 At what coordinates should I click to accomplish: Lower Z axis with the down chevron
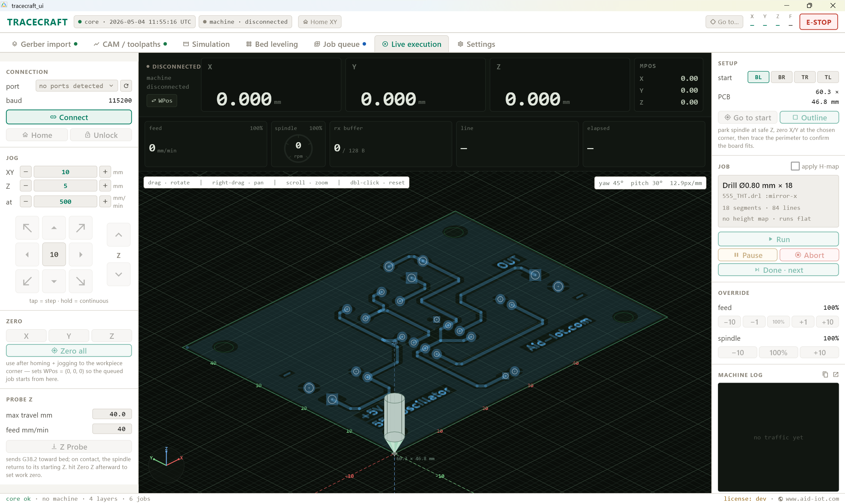pos(118,274)
